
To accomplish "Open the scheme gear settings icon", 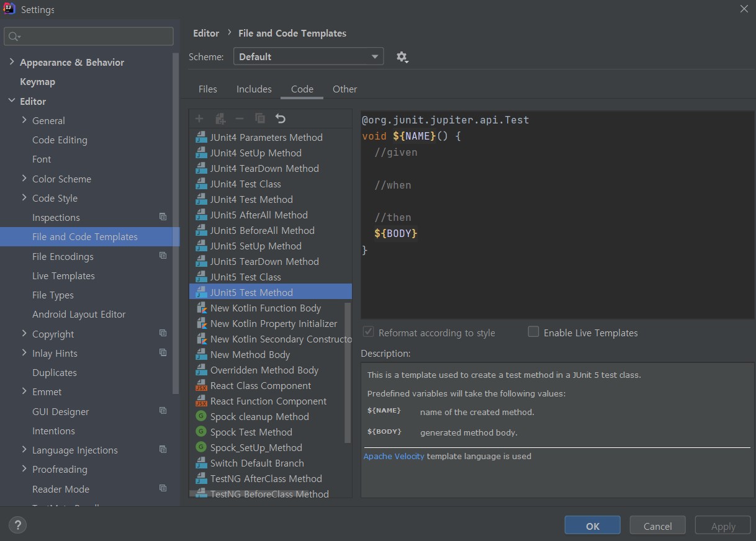I will click(x=402, y=57).
